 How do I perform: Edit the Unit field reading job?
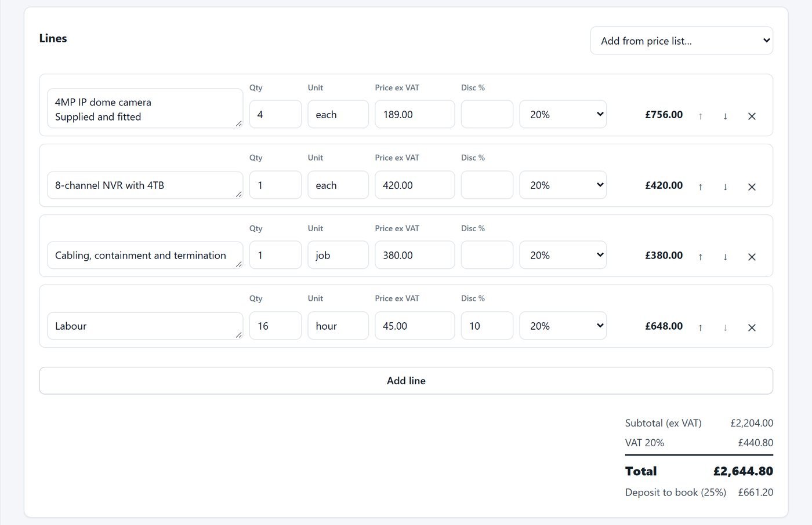[x=338, y=255]
